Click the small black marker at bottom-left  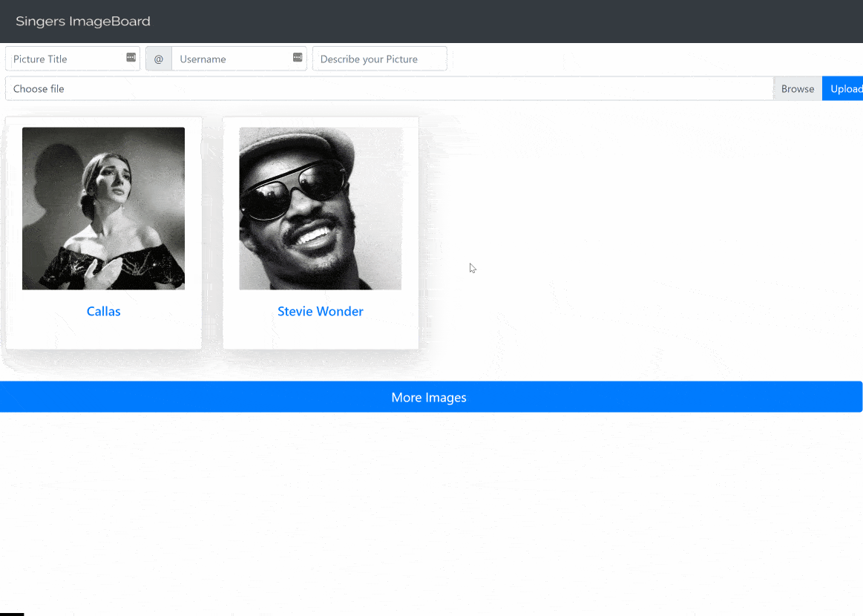(x=12, y=613)
